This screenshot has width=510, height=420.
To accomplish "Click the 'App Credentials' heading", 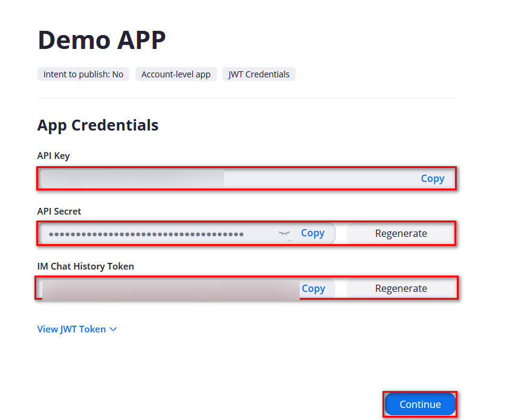I will point(98,125).
